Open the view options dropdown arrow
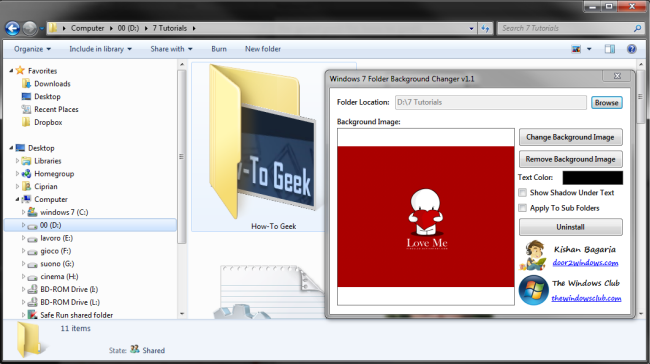 tap(589, 49)
